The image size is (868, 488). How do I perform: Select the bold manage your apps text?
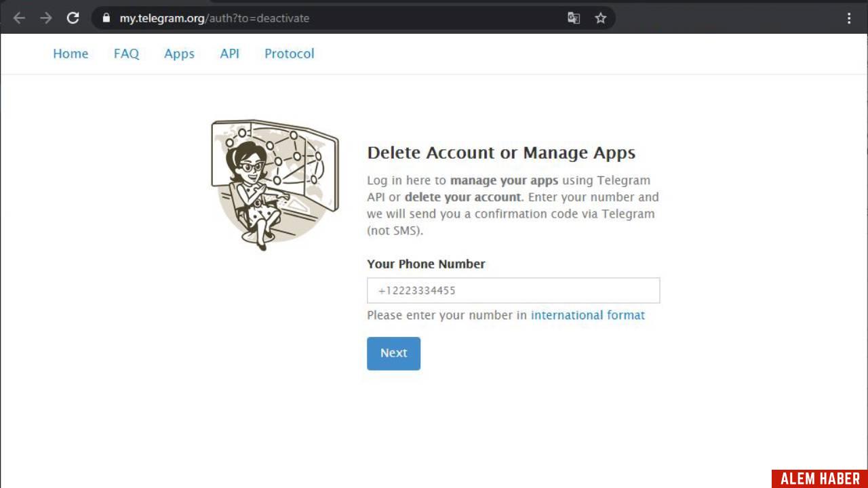coord(504,180)
